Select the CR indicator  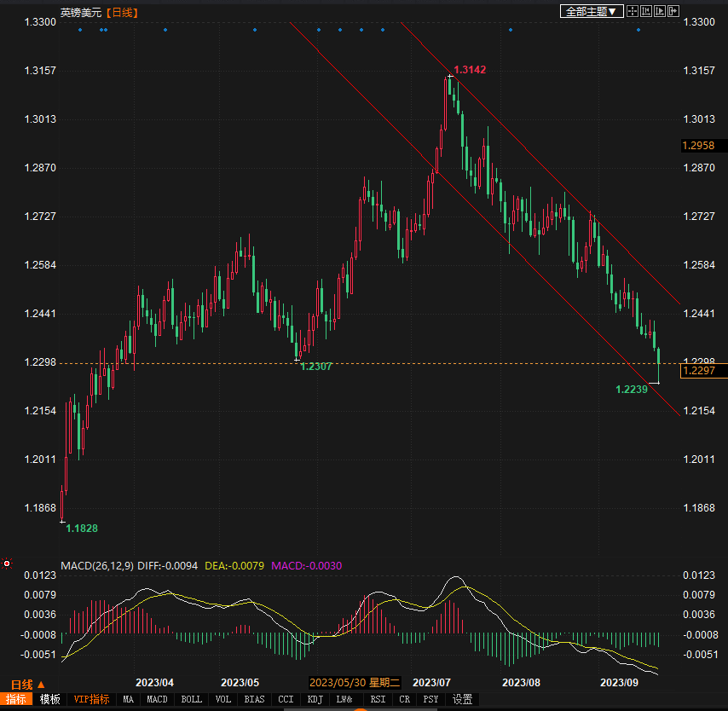(404, 699)
